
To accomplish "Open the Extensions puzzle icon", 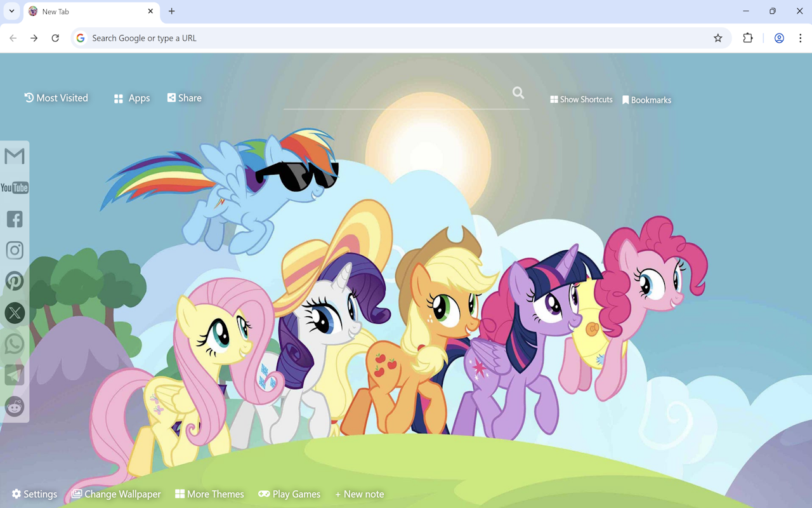I will point(748,38).
